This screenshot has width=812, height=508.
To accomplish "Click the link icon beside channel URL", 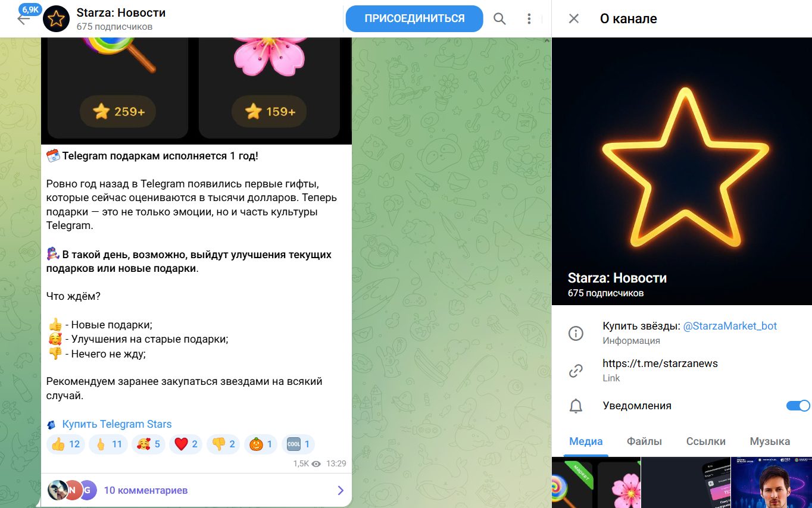I will (x=576, y=371).
